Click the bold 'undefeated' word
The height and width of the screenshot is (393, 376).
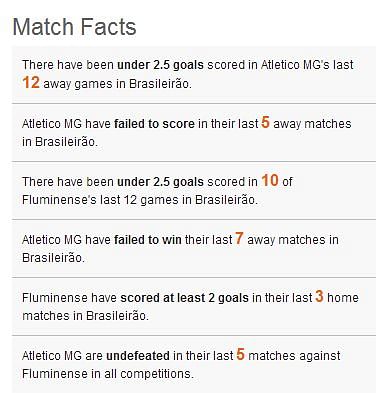[138, 356]
